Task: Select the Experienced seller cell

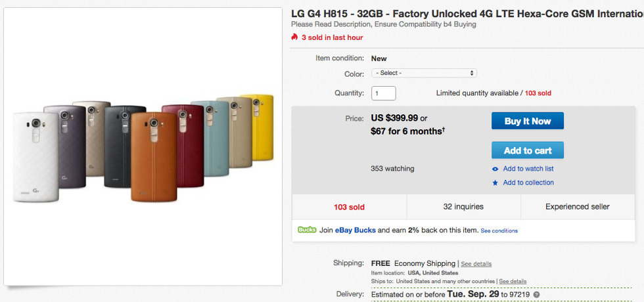Action: pyautogui.click(x=578, y=207)
